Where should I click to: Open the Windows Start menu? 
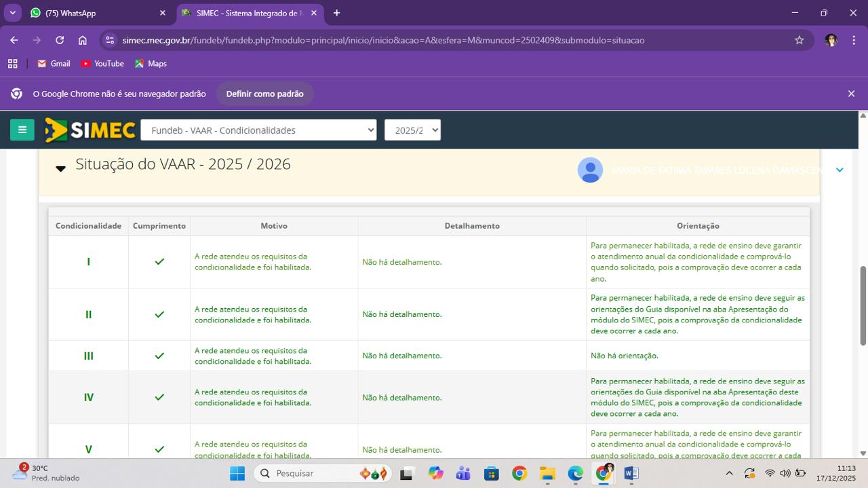click(237, 473)
